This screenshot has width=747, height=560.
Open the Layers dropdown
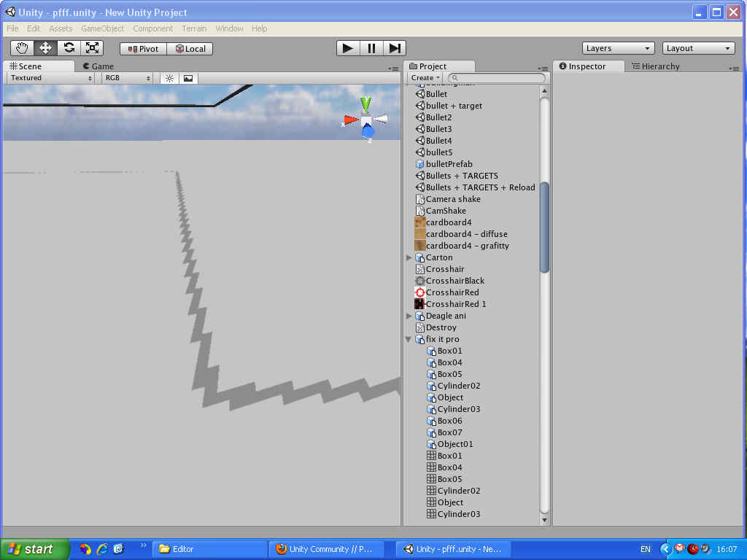tap(617, 48)
